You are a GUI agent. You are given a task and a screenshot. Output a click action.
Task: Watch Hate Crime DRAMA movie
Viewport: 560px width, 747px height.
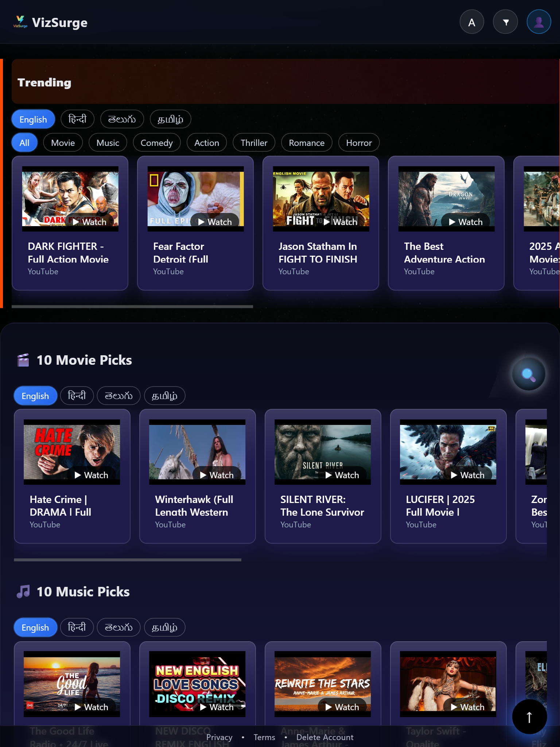(x=92, y=475)
